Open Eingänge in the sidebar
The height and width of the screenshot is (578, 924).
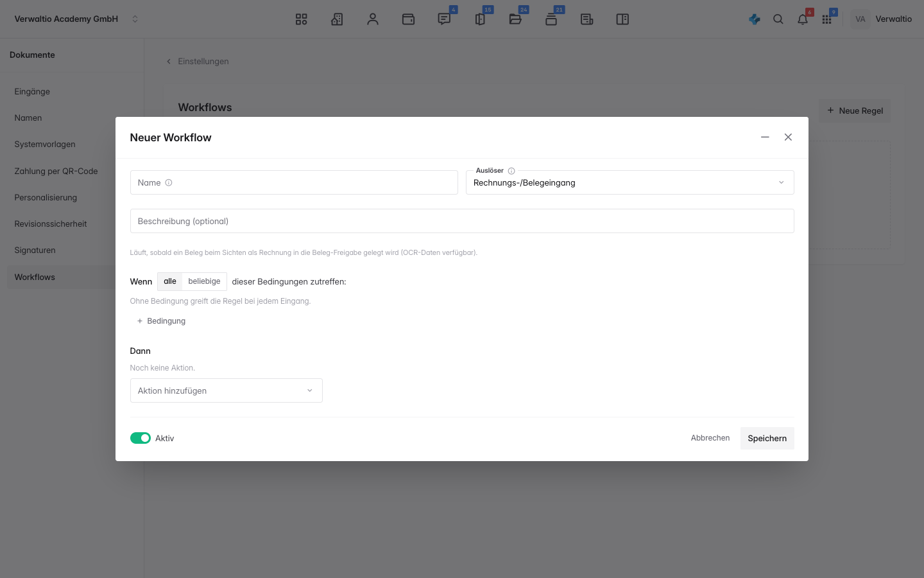point(72,91)
